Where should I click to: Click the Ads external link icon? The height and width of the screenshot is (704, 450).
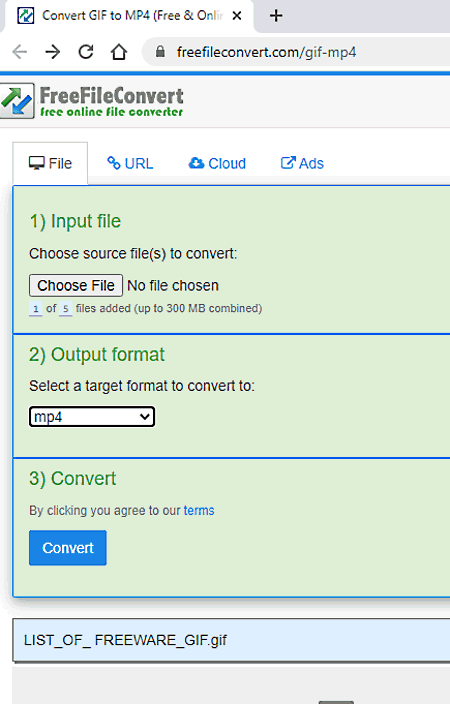(x=288, y=163)
